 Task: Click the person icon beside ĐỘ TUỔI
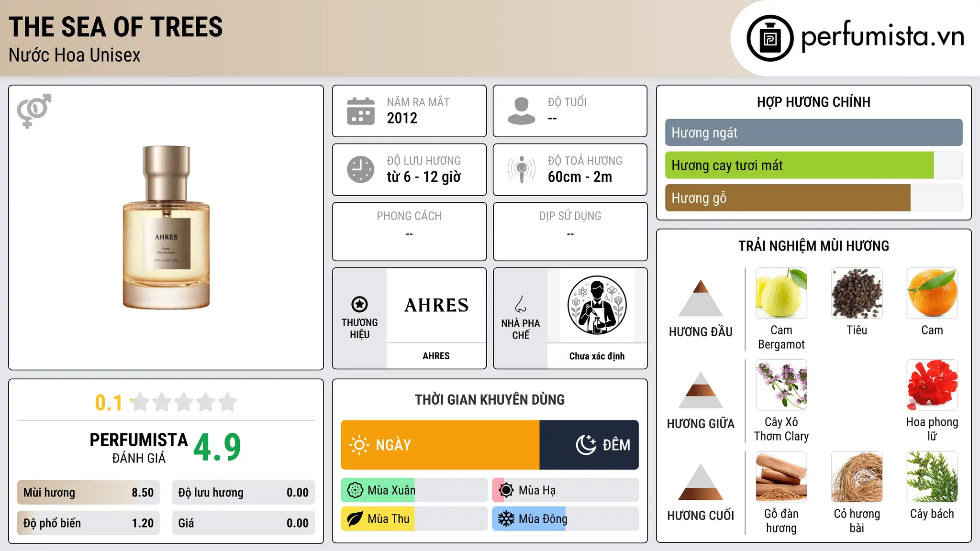pyautogui.click(x=522, y=111)
